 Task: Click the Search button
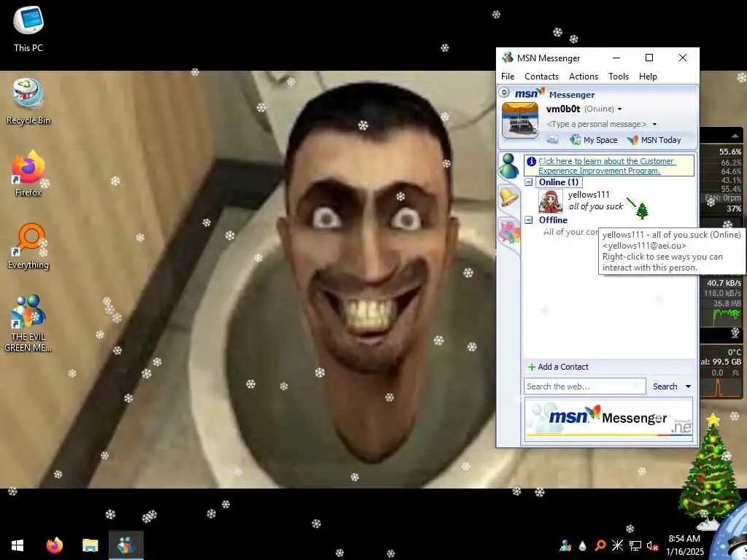click(x=665, y=386)
